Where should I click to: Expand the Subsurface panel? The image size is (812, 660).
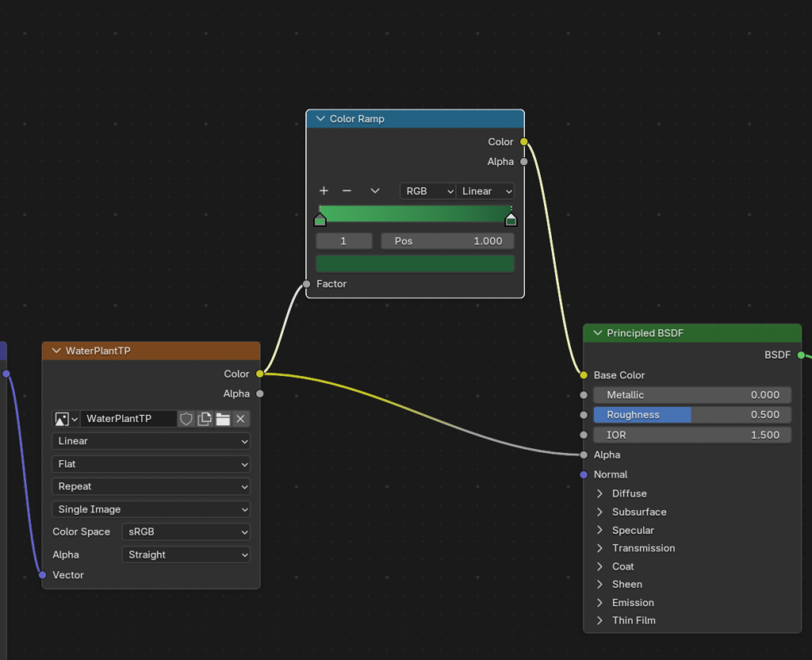pyautogui.click(x=638, y=512)
